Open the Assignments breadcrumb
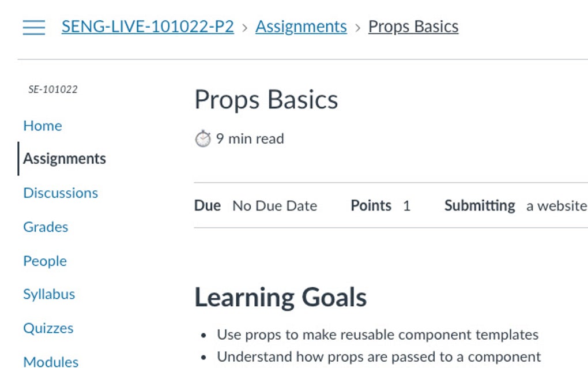 pyautogui.click(x=300, y=27)
